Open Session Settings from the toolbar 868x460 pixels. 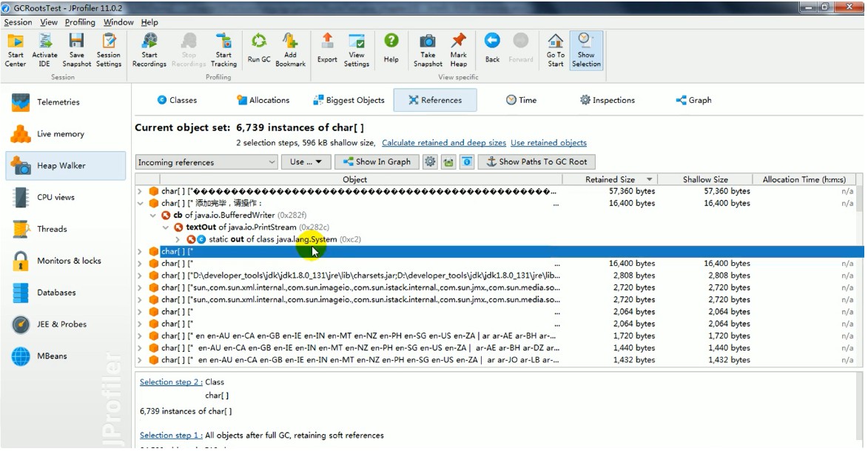[x=109, y=50]
